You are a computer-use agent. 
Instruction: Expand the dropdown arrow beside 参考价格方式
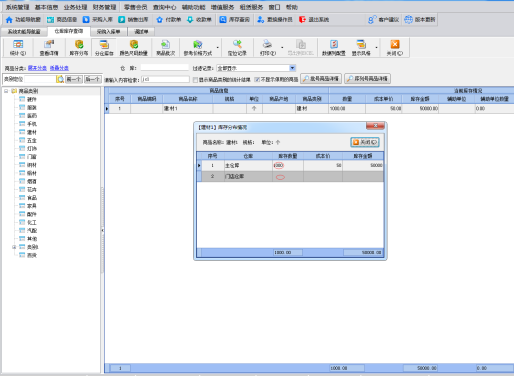(x=218, y=48)
